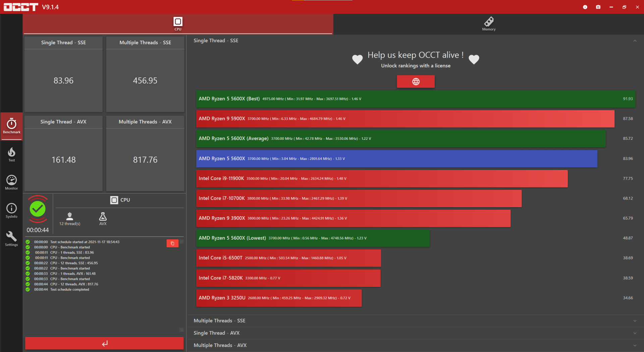Copy the log with the red copy button
The image size is (644, 352).
point(172,243)
